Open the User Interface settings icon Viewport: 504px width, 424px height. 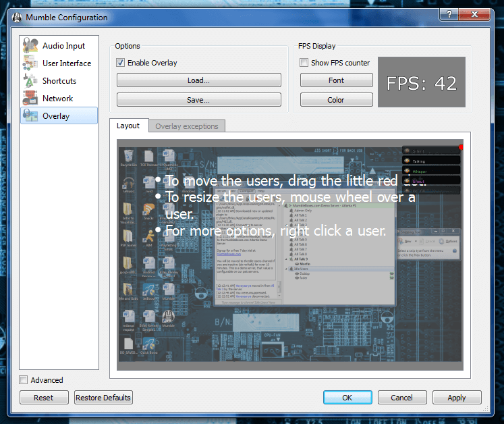[x=30, y=63]
